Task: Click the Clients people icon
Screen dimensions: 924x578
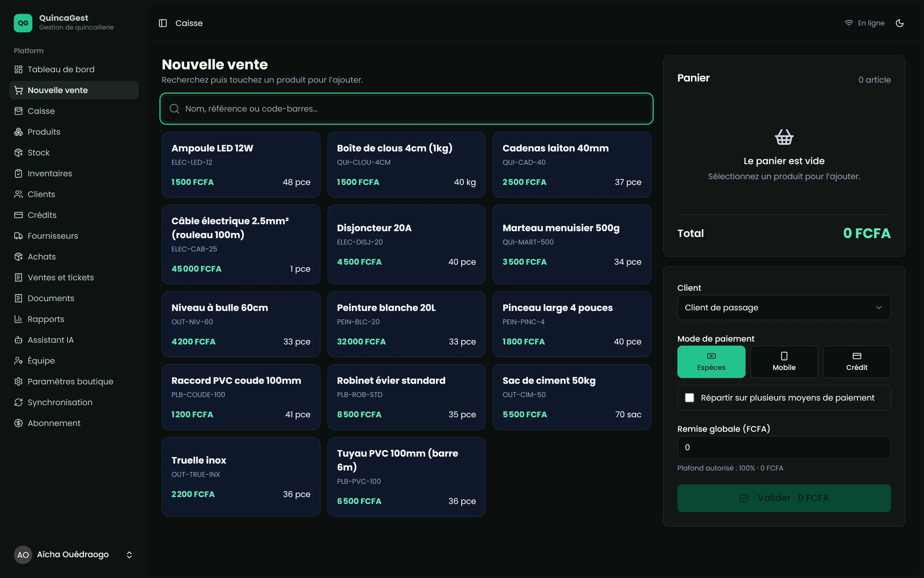Action: [18, 194]
